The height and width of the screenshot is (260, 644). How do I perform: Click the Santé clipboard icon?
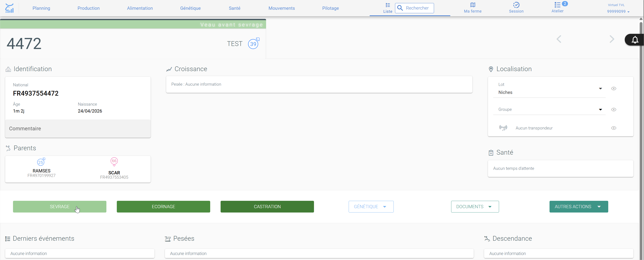click(491, 153)
